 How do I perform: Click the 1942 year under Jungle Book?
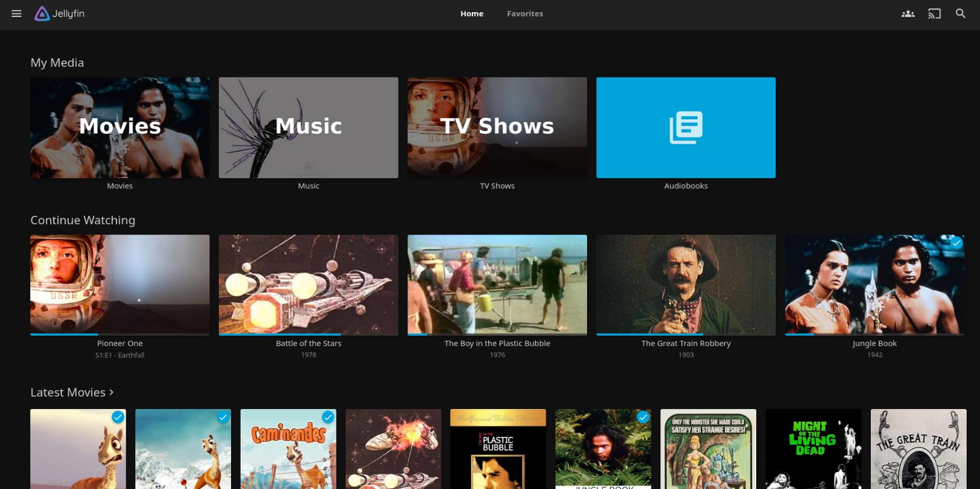(x=874, y=355)
